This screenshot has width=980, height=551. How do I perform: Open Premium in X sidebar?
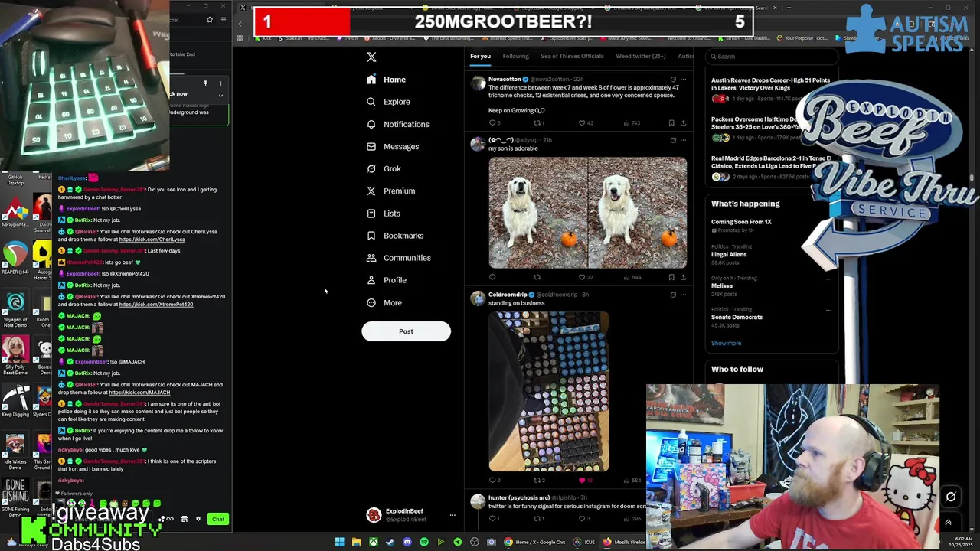tap(390, 191)
